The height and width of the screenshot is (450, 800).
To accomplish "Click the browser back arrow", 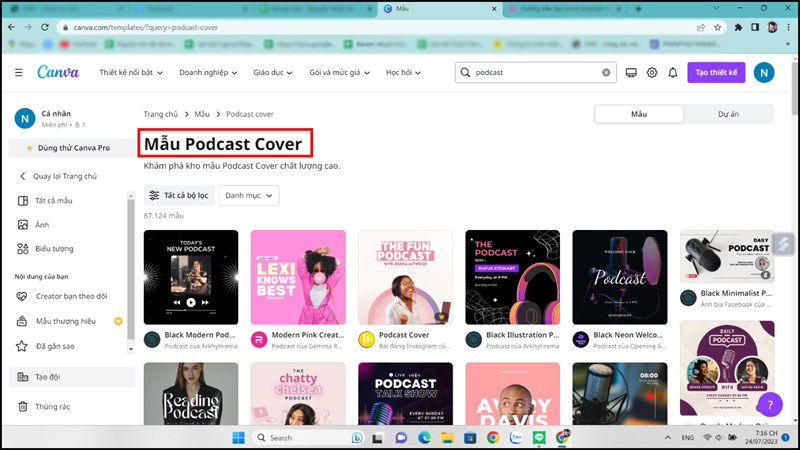I will coord(12,27).
